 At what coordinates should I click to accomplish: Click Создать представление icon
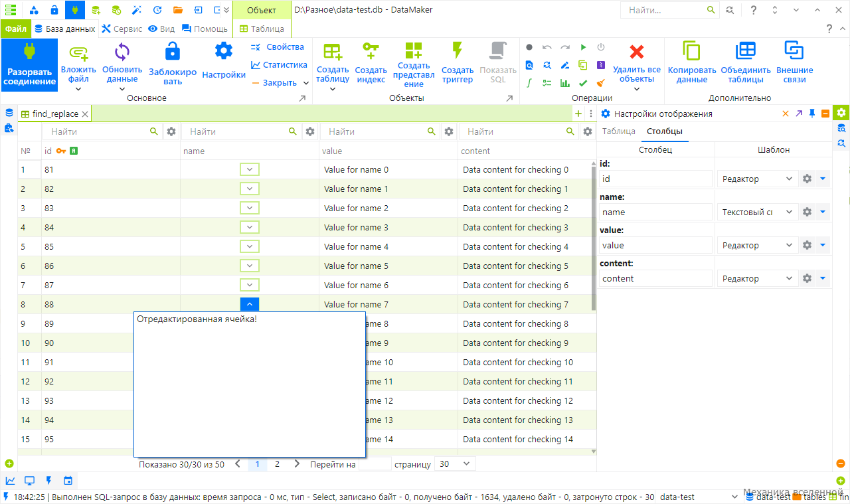(414, 50)
